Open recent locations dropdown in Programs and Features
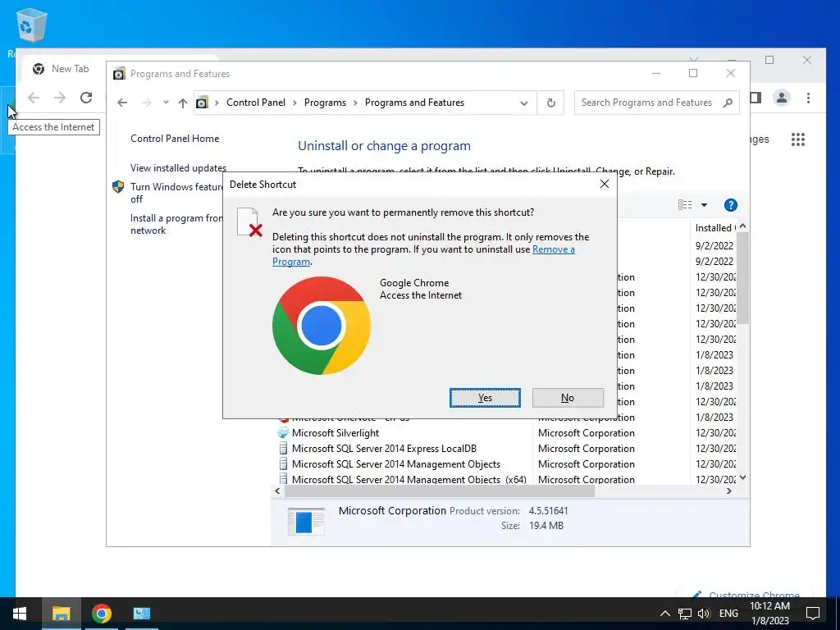The image size is (840, 630). point(166,103)
